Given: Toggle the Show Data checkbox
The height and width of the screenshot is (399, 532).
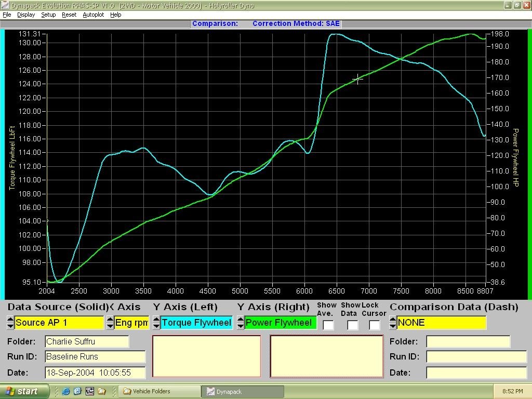Looking at the screenshot, I should (x=352, y=325).
